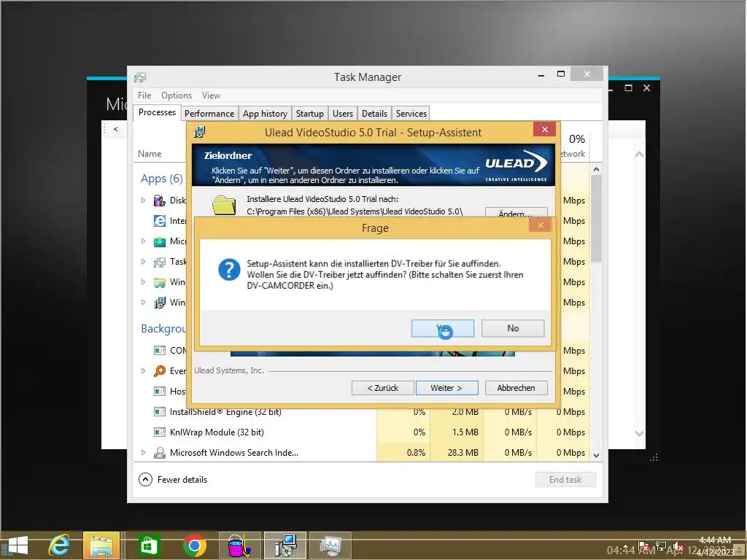Click the Fewer details arrow icon
Screen dimensions: 747x560
(145, 479)
